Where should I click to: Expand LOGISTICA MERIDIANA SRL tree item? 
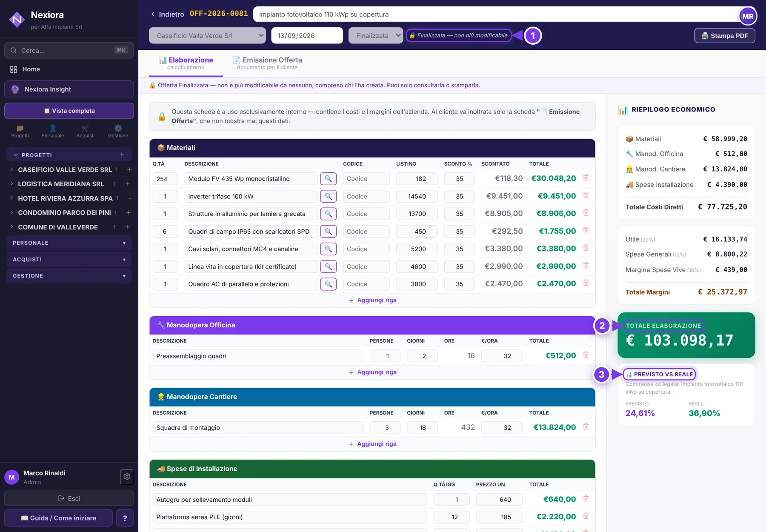tap(11, 184)
